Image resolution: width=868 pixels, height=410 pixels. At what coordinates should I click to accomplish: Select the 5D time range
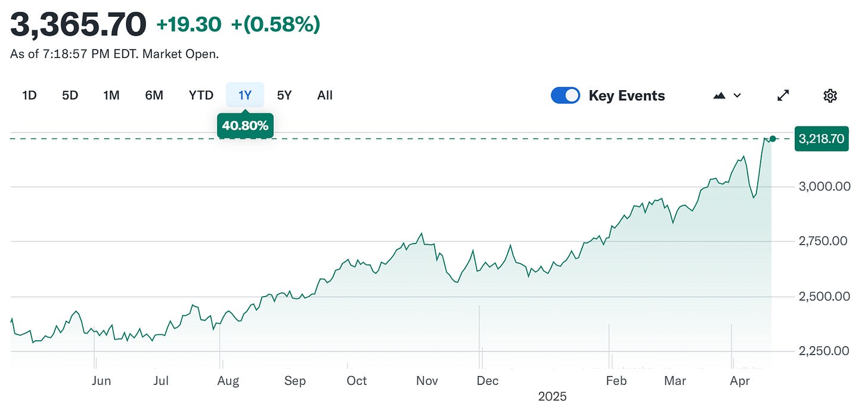[70, 95]
